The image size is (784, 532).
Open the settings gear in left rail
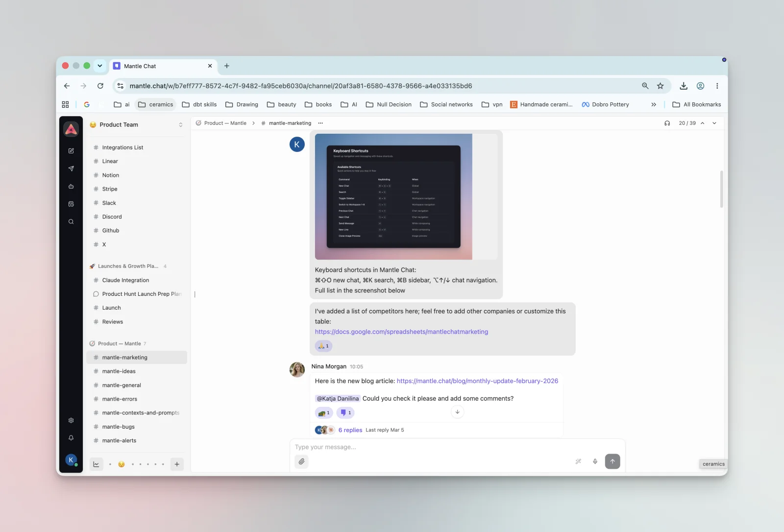[71, 420]
